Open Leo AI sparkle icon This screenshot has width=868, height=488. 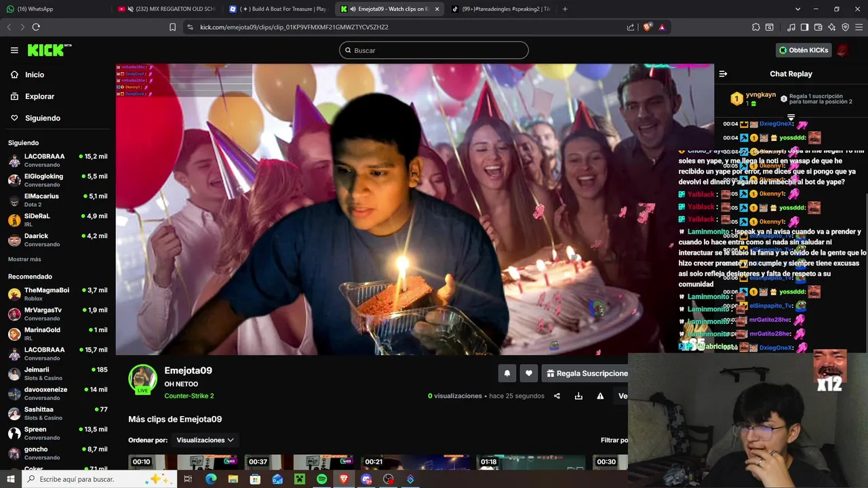tap(831, 27)
